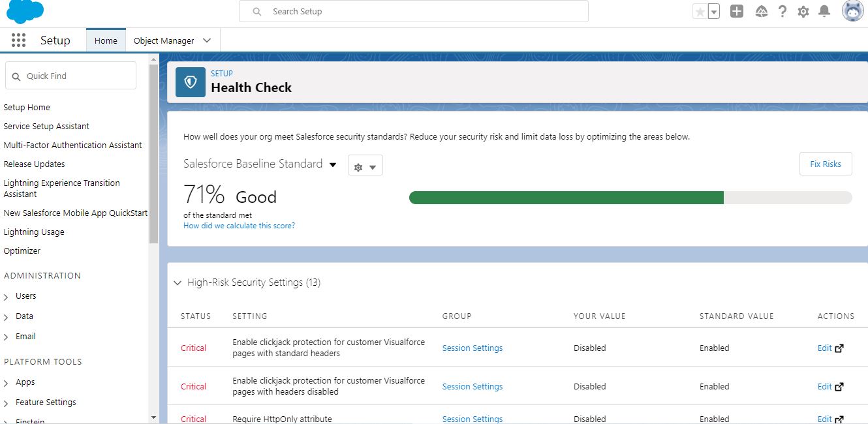This screenshot has width=868, height=424.
Task: Click the global actions plus icon
Action: [736, 11]
